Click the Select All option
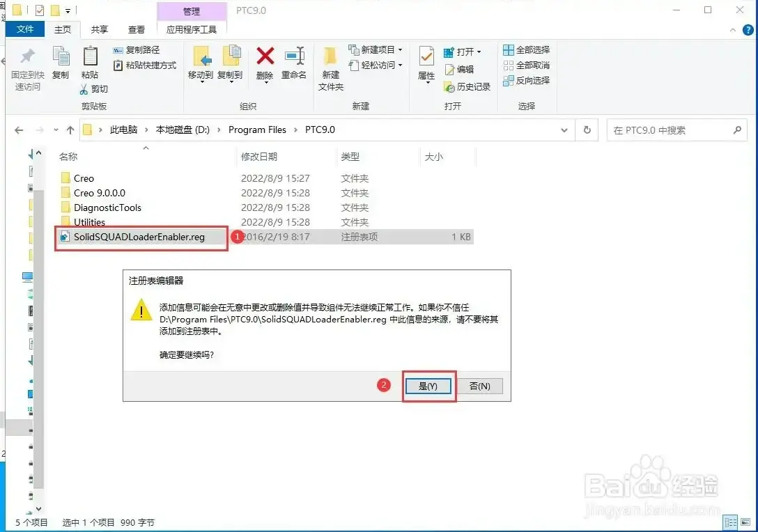The height and width of the screenshot is (532, 758). click(527, 49)
